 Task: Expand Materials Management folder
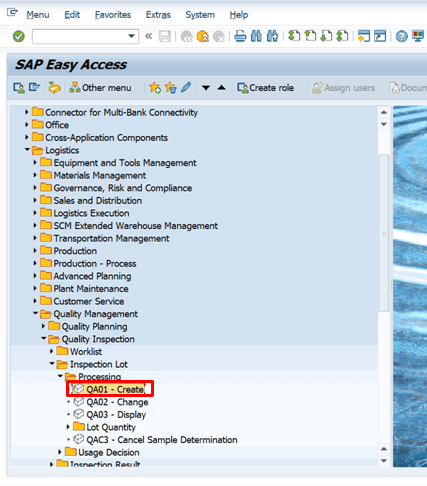(x=35, y=175)
